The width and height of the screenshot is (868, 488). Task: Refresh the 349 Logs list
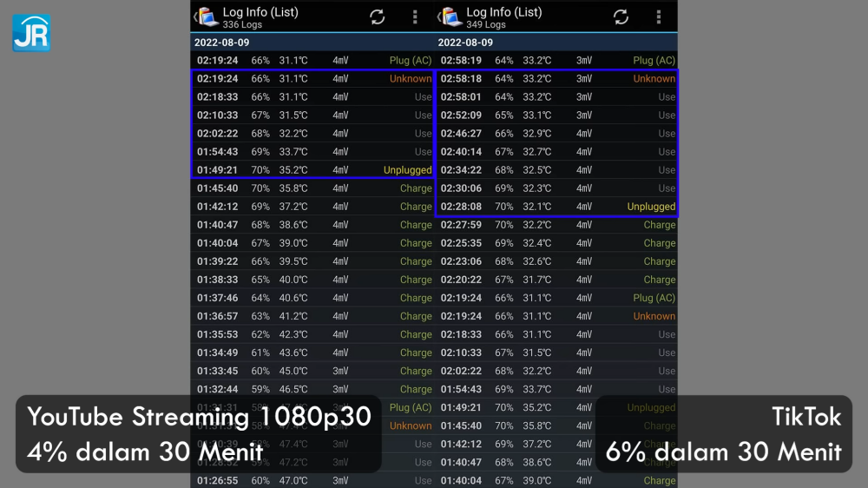coord(621,16)
